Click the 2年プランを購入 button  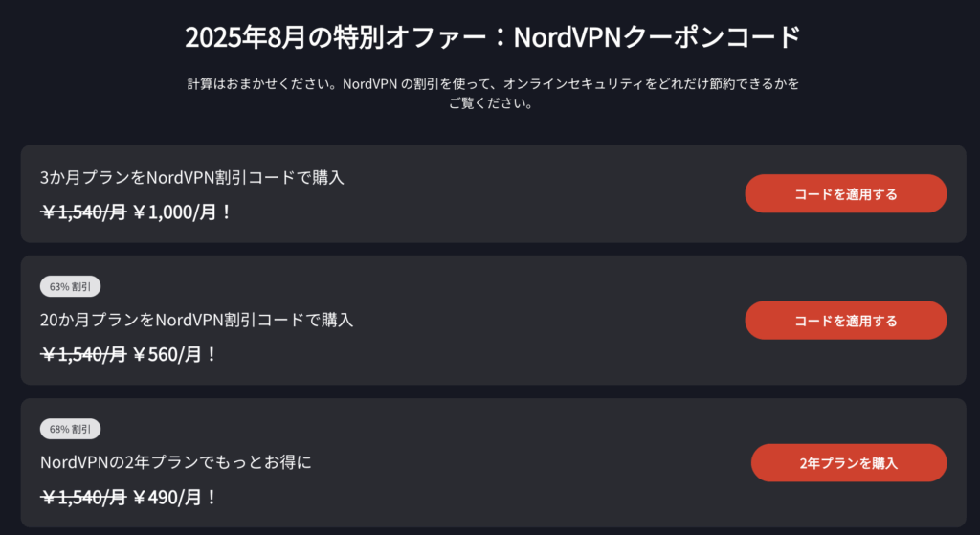point(849,463)
